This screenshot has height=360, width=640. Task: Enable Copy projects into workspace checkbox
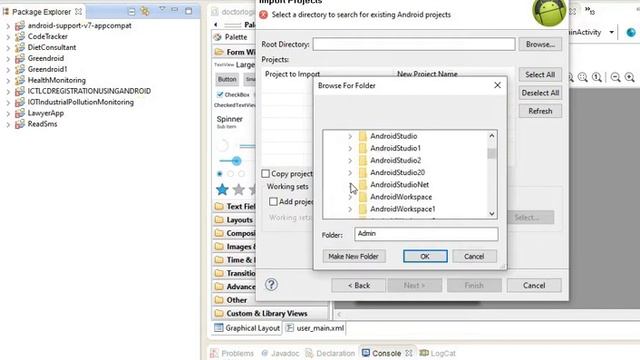tap(266, 173)
